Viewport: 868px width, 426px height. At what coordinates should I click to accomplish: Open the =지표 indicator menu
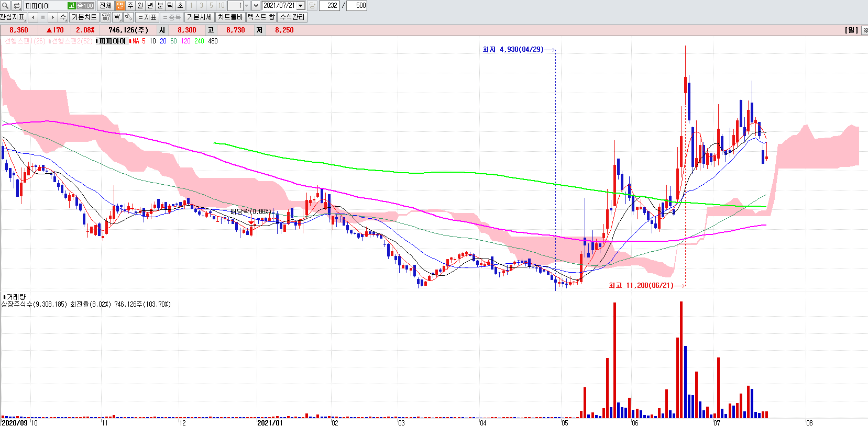tap(147, 17)
